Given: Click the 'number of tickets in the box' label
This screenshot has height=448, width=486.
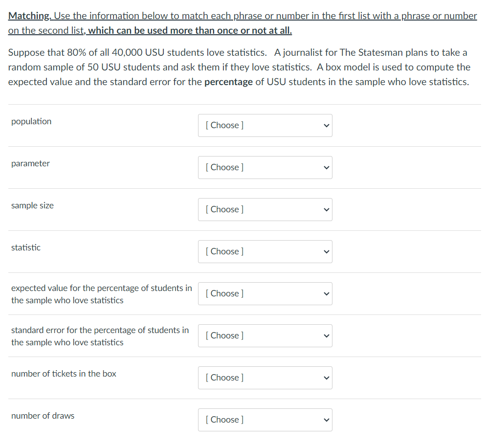Looking at the screenshot, I should click(63, 373).
